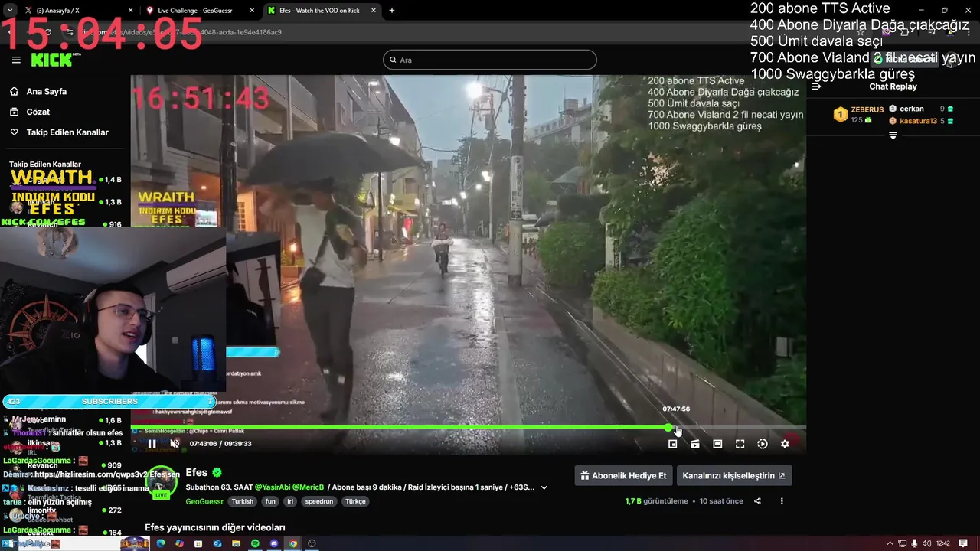Select the Efes Watch the VOD tab

click(x=322, y=11)
